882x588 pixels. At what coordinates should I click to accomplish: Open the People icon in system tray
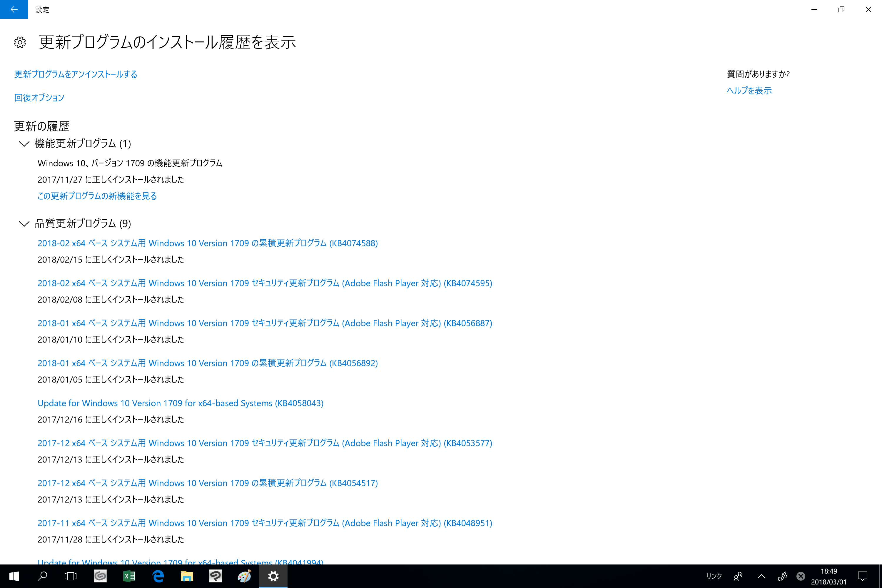tap(738, 576)
